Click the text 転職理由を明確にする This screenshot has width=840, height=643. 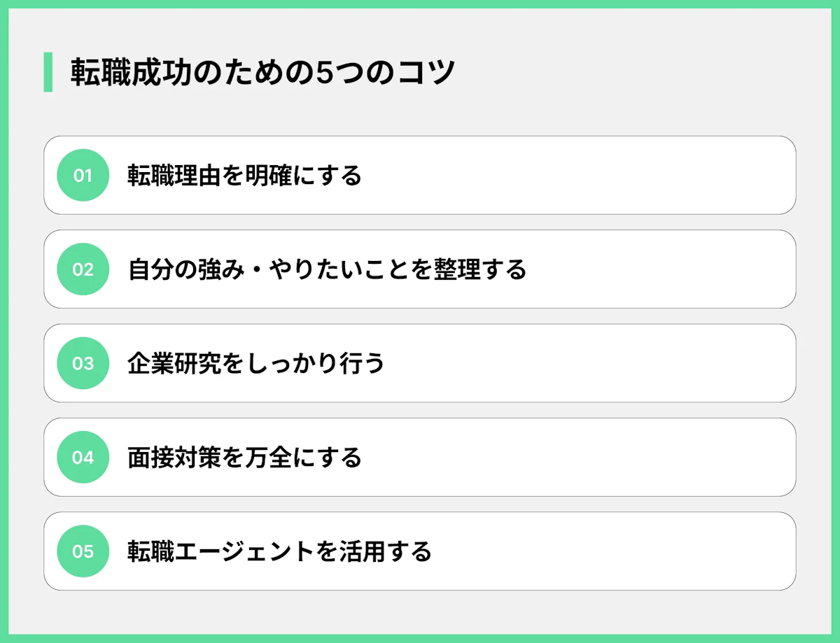(244, 176)
